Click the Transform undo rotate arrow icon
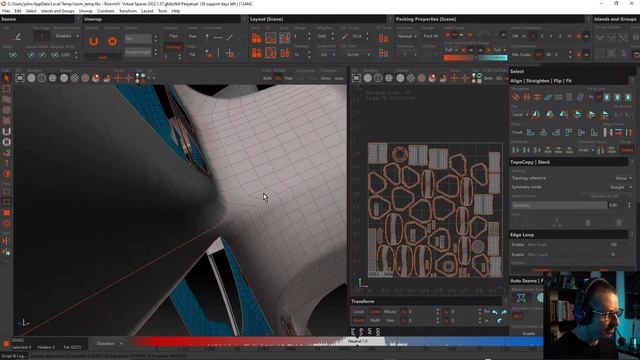This screenshot has width=640, height=360. click(x=495, y=312)
